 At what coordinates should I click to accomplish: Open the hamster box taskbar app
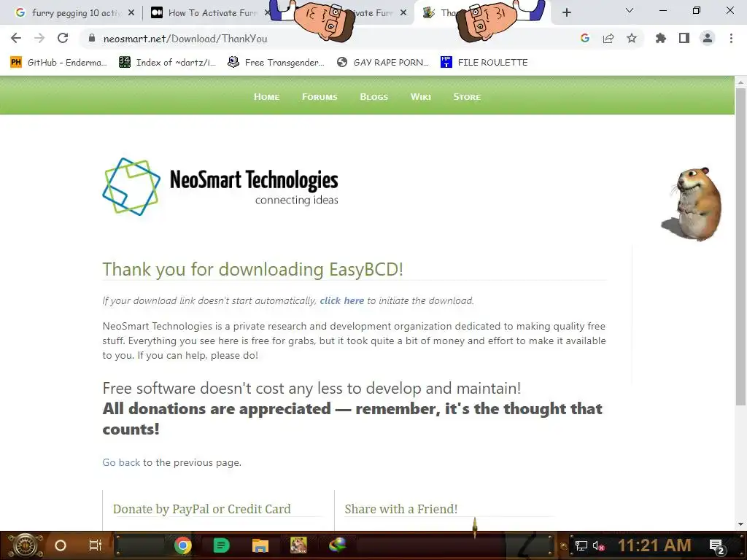(298, 545)
